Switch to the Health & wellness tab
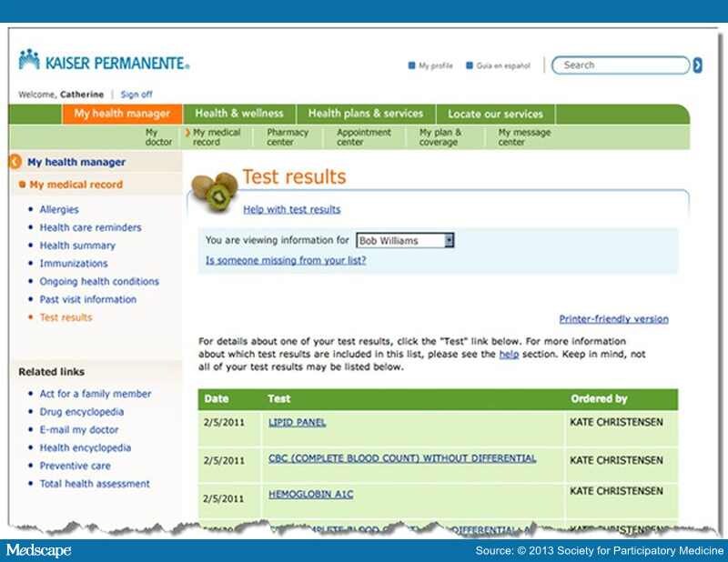The width and height of the screenshot is (728, 562). [238, 114]
